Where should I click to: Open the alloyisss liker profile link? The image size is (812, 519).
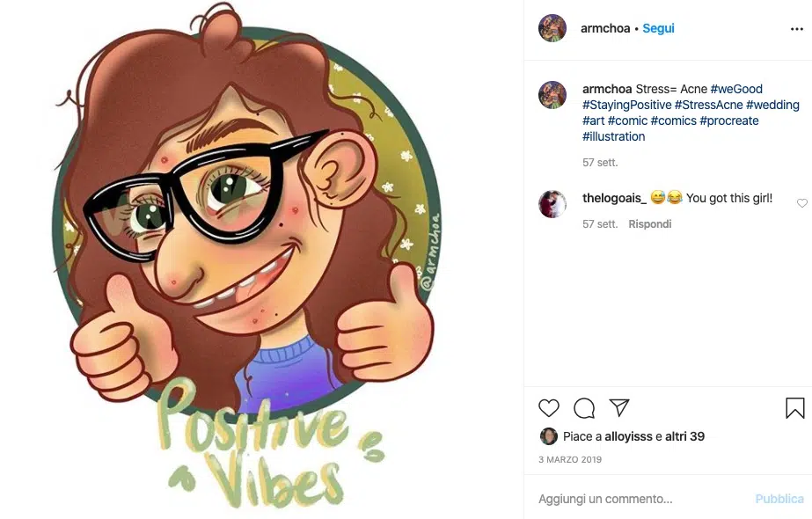[x=629, y=436]
